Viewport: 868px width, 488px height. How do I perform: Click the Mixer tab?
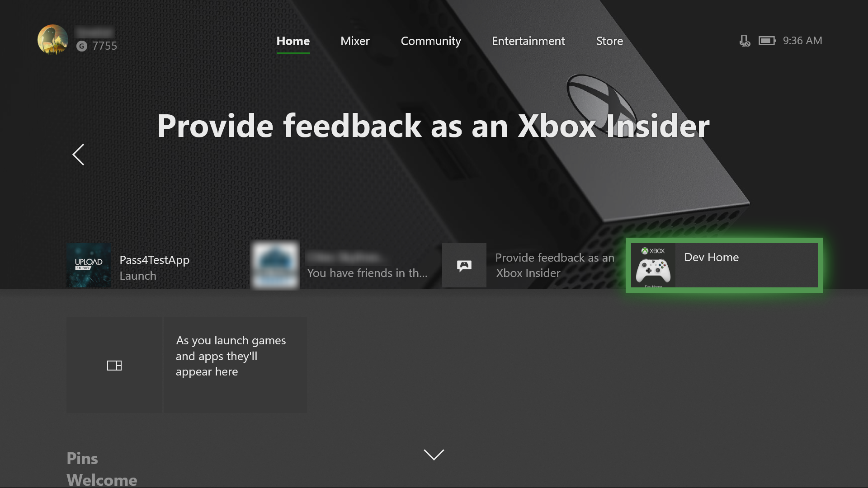point(355,41)
